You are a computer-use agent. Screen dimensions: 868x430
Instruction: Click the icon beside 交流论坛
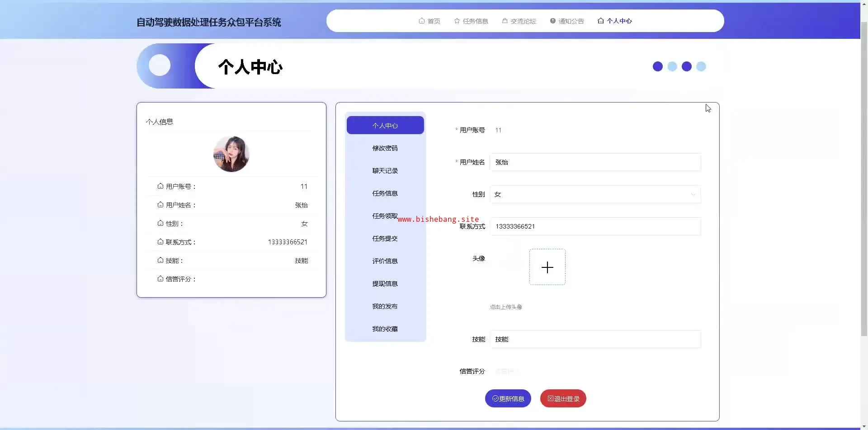(x=505, y=21)
